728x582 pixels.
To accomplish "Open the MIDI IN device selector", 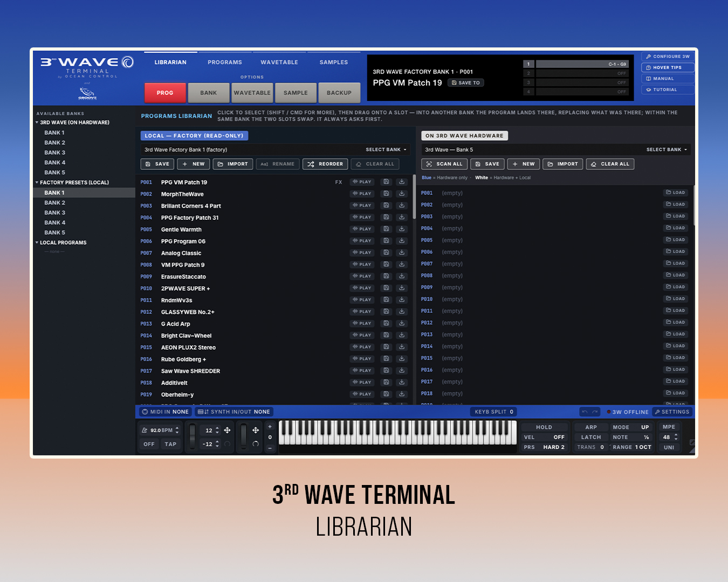I will 166,412.
